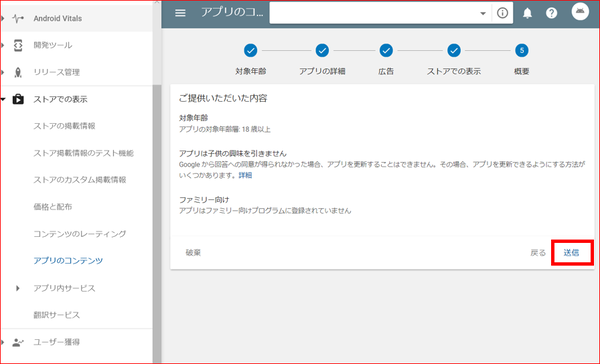
Task: Open 開発ツール in sidebar
Action: coord(53,45)
